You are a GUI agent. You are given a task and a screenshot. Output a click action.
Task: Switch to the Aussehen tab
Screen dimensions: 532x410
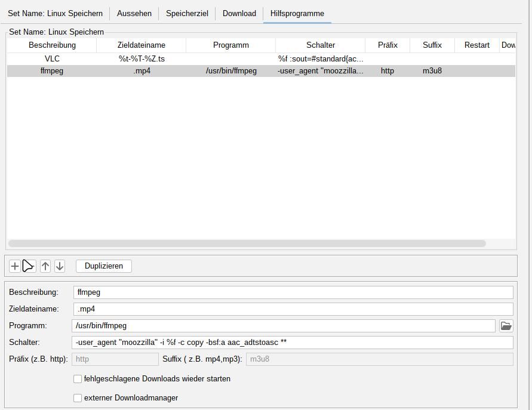point(134,14)
